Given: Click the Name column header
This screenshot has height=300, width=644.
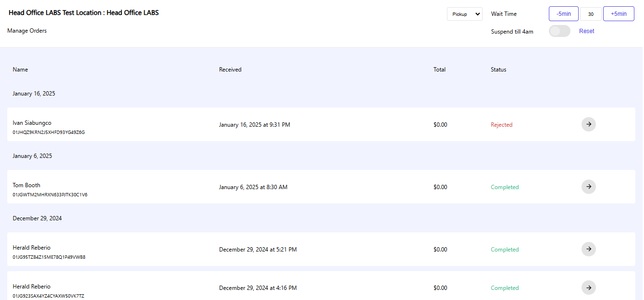Looking at the screenshot, I should pyautogui.click(x=20, y=70).
